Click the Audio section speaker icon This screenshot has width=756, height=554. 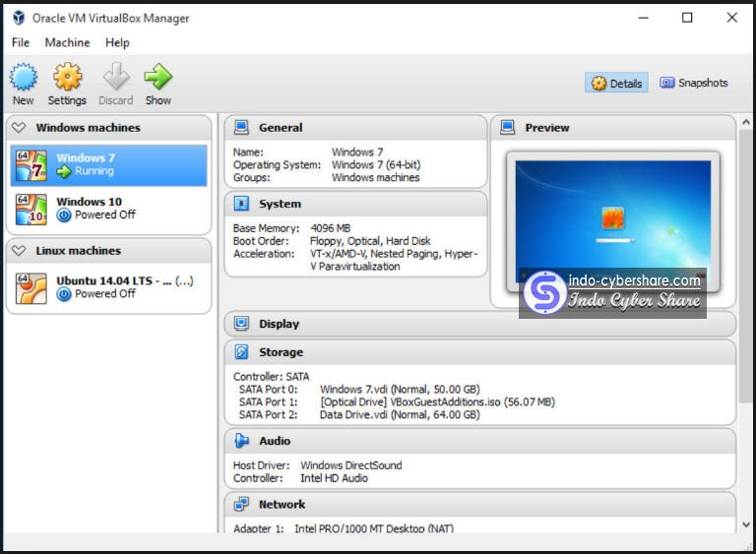click(241, 441)
